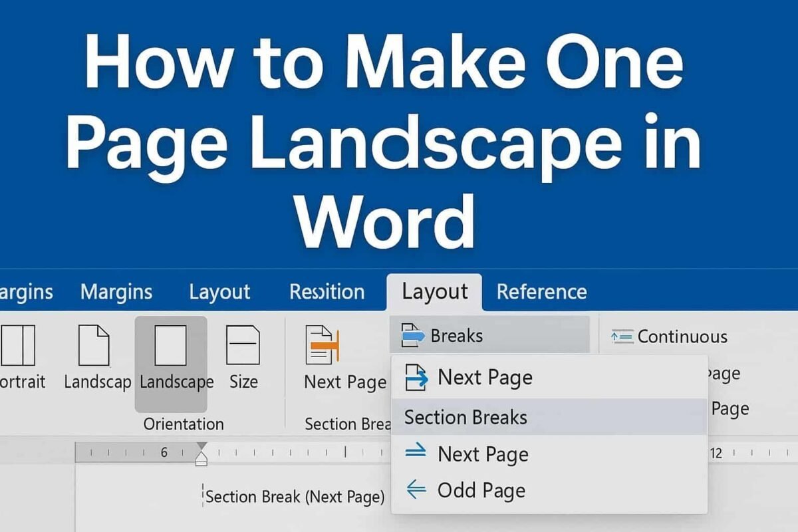The image size is (798, 532).
Task: Click the indent marker on the ruler
Action: pos(201,454)
